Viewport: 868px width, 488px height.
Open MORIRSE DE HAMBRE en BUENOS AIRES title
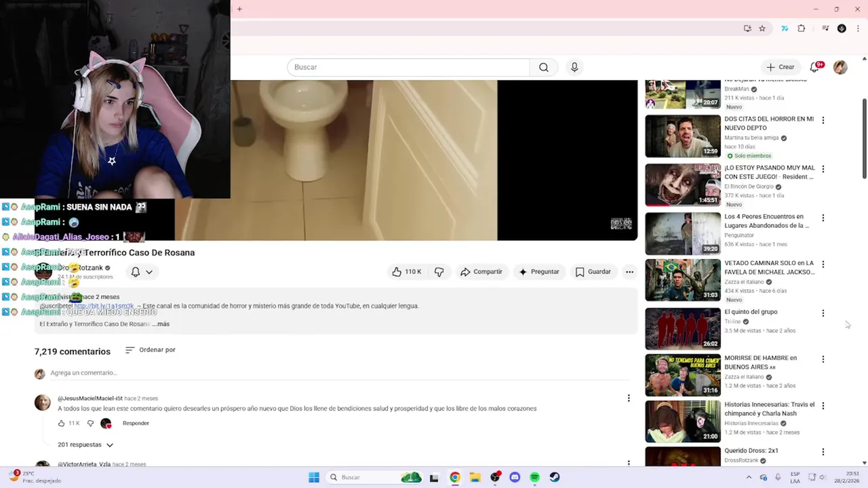pyautogui.click(x=760, y=363)
